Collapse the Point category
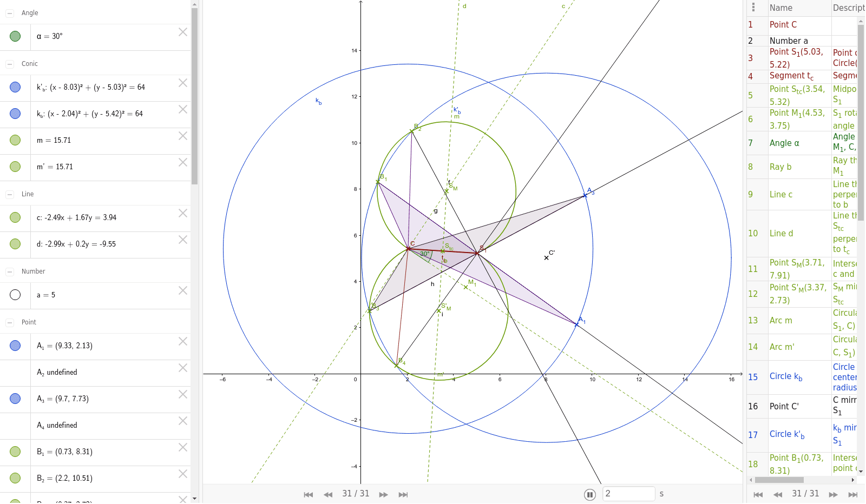The image size is (866, 504). (x=10, y=322)
